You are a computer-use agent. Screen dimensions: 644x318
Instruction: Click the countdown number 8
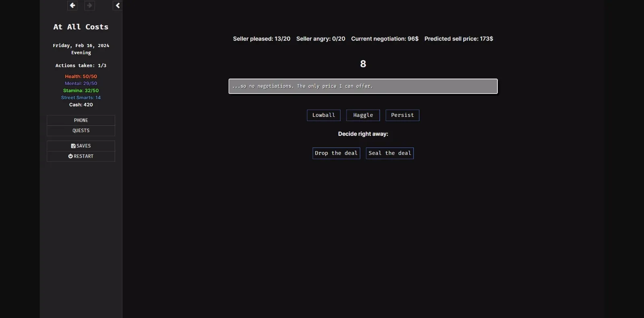click(363, 64)
